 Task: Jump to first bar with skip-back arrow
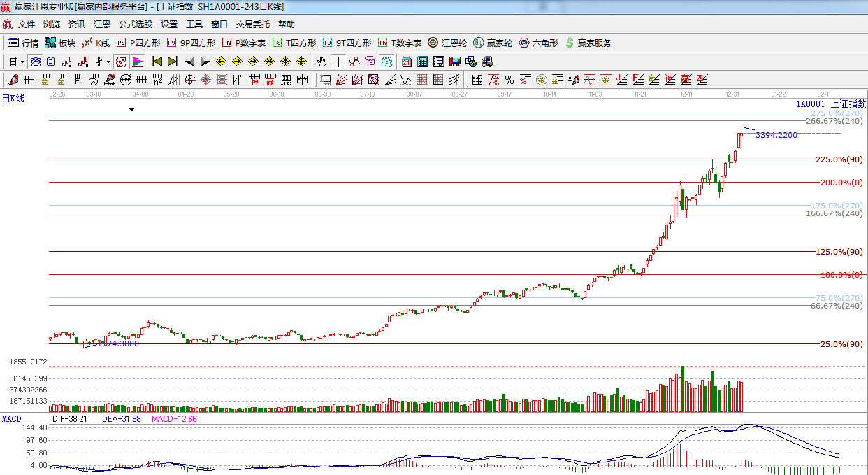point(157,62)
